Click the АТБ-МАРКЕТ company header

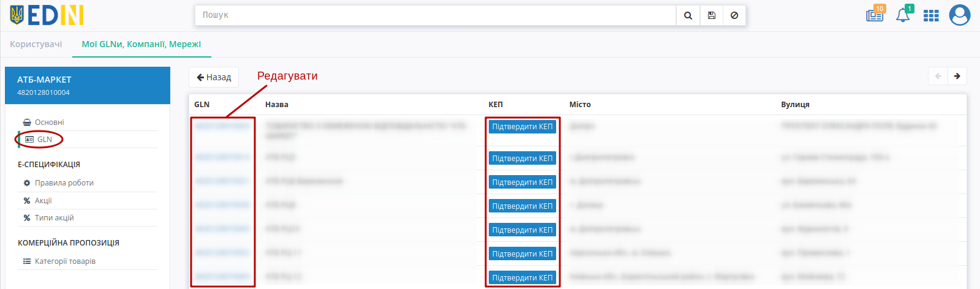click(44, 80)
